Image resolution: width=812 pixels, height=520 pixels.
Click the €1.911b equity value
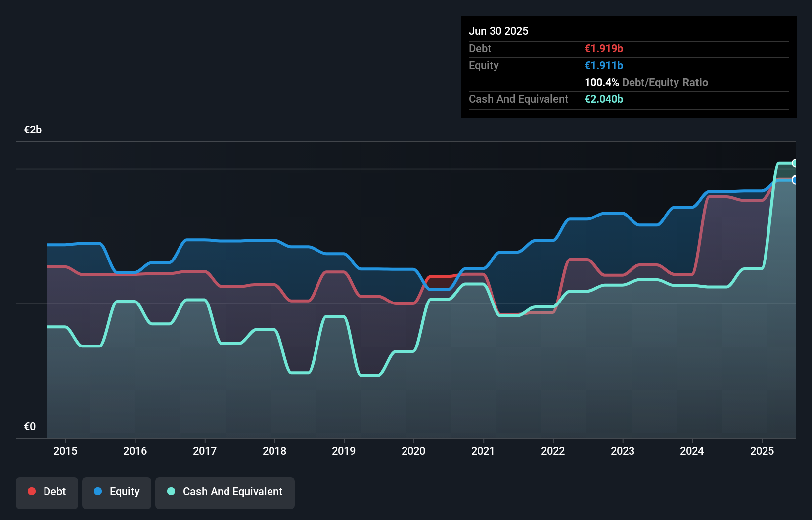(604, 66)
